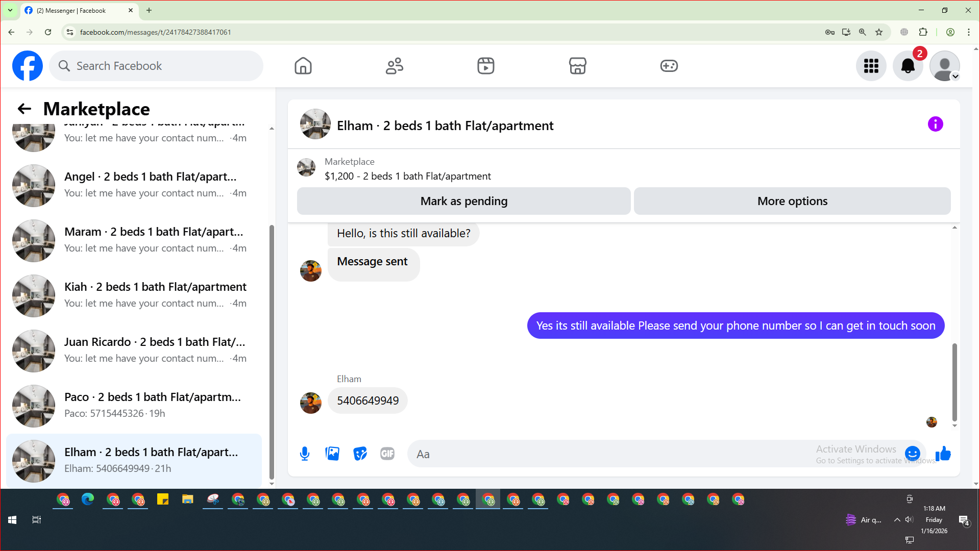Go to Facebook Home tab
The image size is (980, 551).
pyautogui.click(x=303, y=66)
